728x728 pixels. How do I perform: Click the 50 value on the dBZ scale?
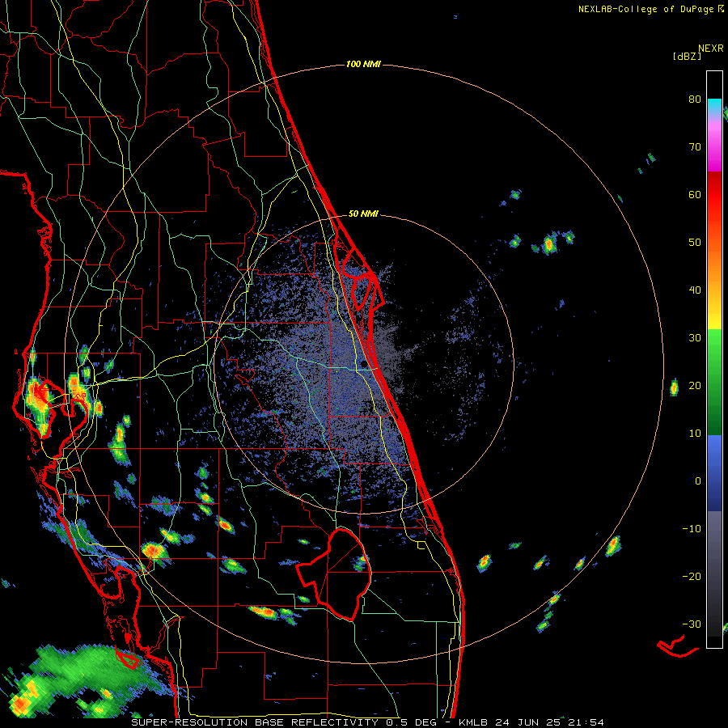click(695, 243)
